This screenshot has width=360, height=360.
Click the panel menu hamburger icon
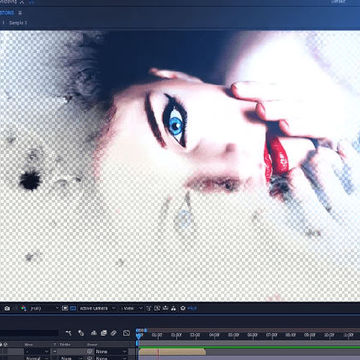(20, 13)
